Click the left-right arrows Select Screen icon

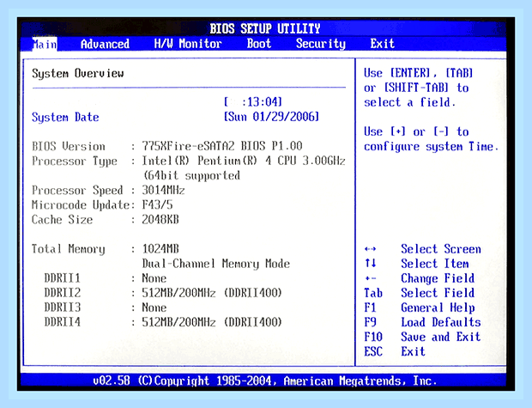click(370, 249)
